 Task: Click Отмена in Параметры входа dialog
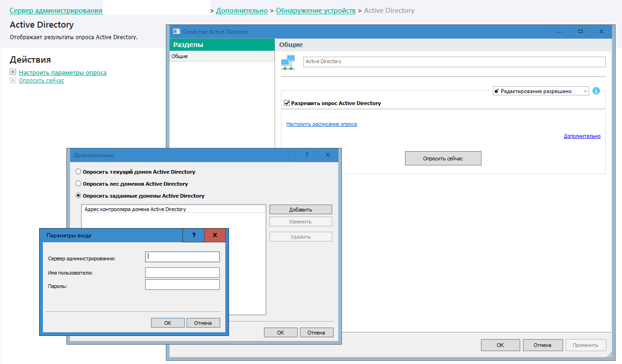[203, 323]
